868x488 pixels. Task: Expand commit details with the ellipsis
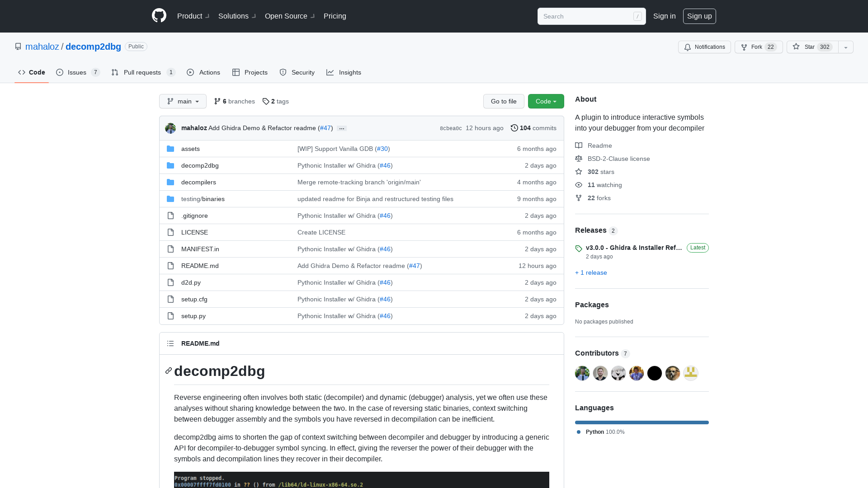[341, 128]
